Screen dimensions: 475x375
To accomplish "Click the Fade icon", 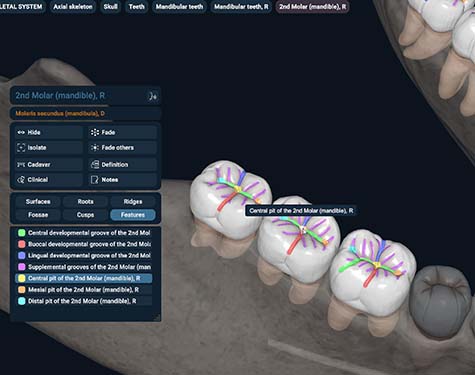I will (x=95, y=132).
